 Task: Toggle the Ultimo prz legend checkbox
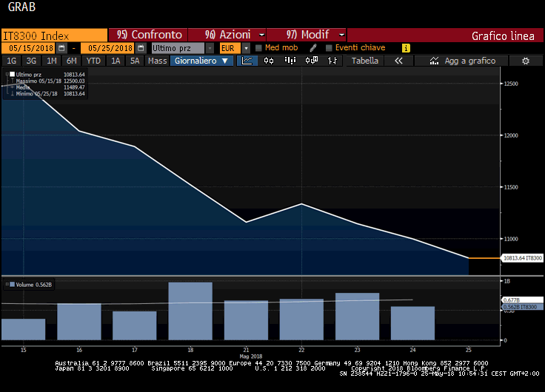point(11,75)
